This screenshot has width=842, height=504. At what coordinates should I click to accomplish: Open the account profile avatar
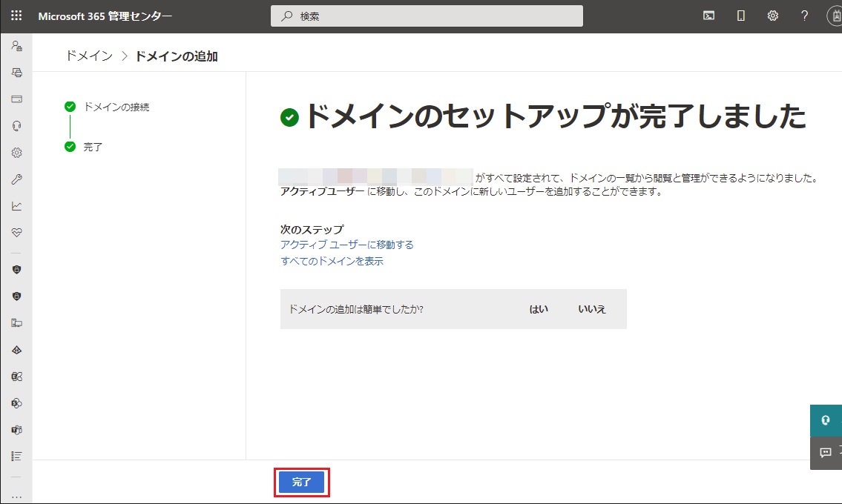tap(834, 16)
